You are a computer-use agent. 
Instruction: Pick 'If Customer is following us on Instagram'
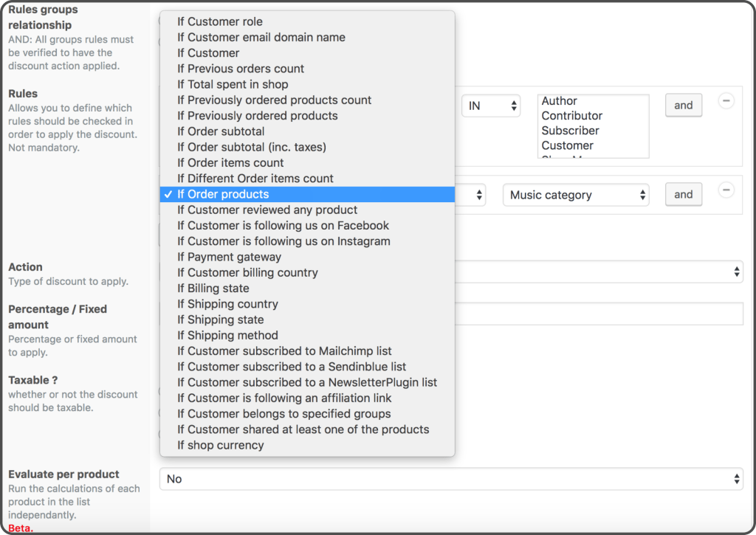(283, 241)
